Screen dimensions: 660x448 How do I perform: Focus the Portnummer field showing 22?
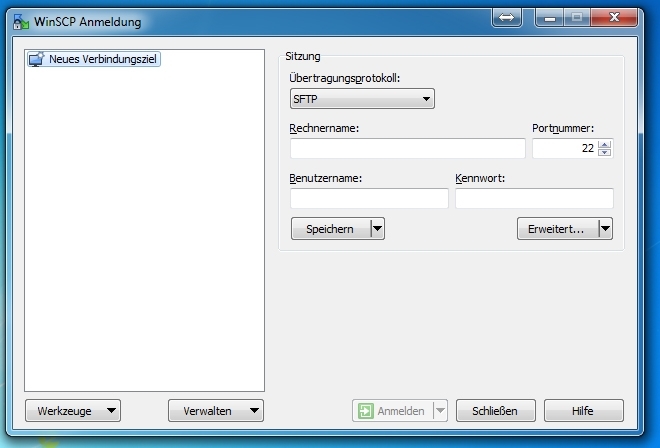pyautogui.click(x=563, y=149)
